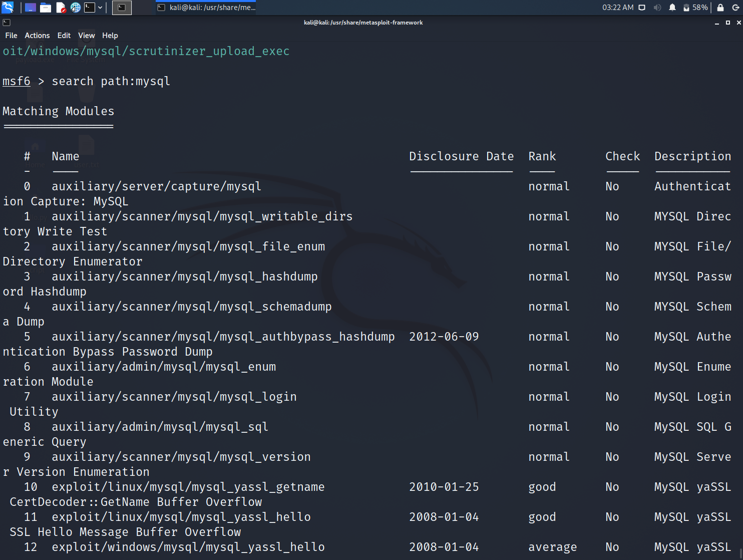Screen dimensions: 743x560
Task: Select auxiliary/admin/mysql/mysql_enum module path
Action: 164,367
